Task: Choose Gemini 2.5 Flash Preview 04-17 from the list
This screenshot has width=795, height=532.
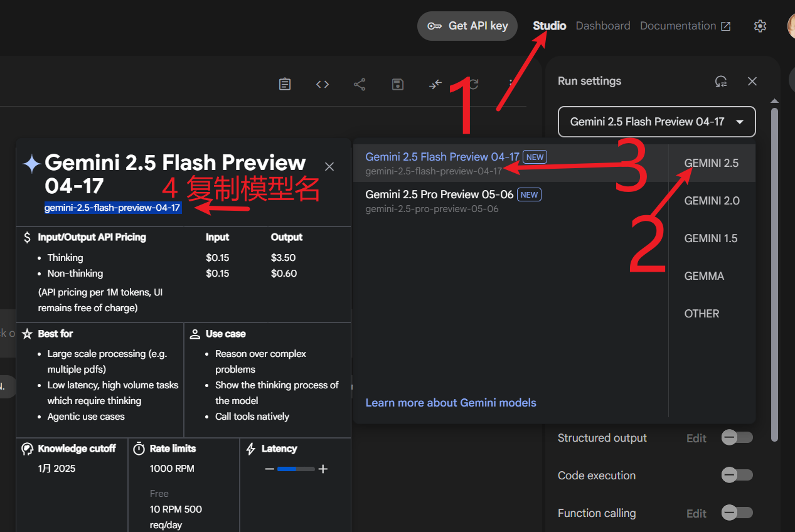Action: coord(511,163)
